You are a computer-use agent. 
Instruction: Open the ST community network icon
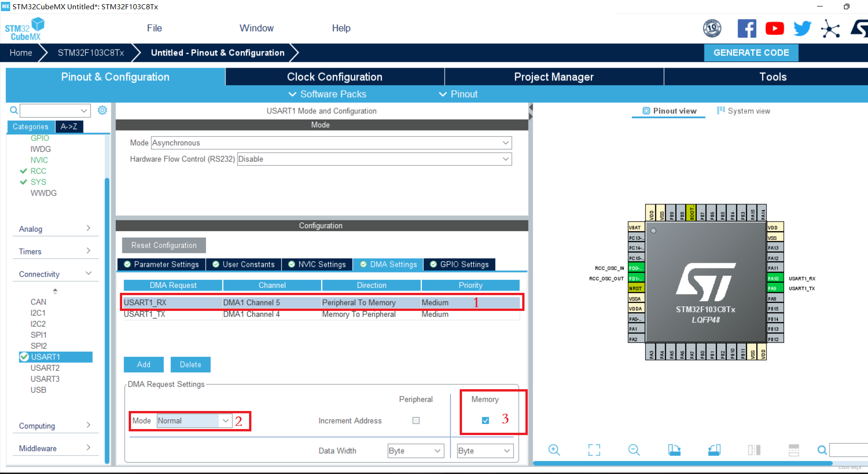coord(831,29)
